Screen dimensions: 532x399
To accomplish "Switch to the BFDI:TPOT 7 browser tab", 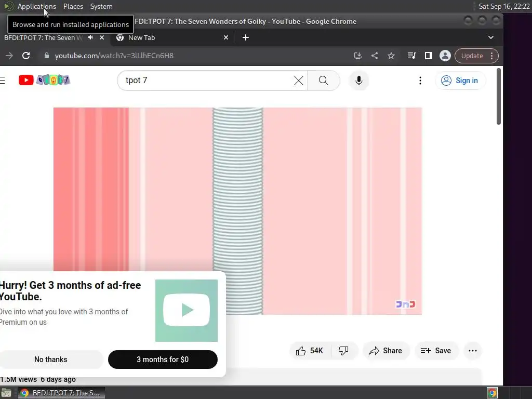I will [x=44, y=37].
